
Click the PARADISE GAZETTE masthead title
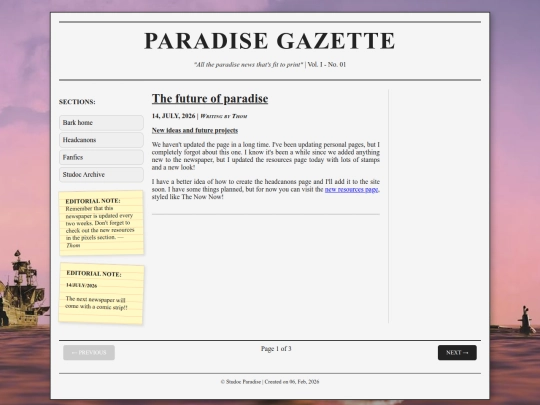(270, 41)
